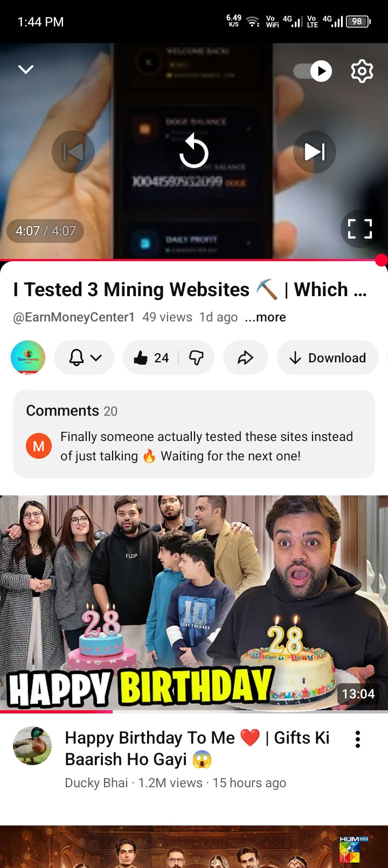388x868 pixels.
Task: Open options menu for Happy Birthday video
Action: (358, 739)
